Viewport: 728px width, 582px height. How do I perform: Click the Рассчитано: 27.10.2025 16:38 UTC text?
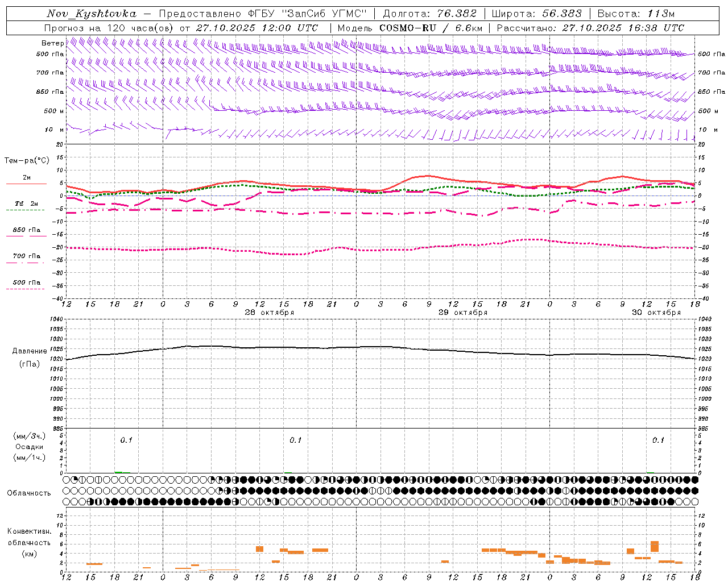tap(590, 28)
